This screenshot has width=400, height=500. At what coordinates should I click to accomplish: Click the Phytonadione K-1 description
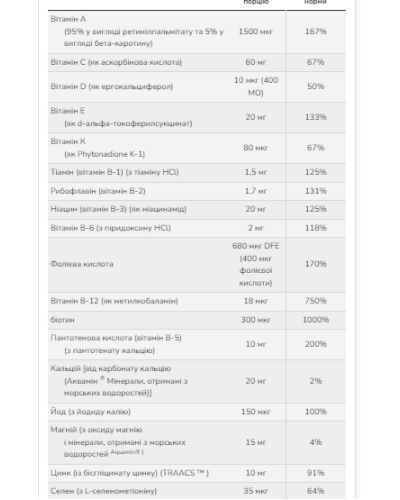[104, 154]
